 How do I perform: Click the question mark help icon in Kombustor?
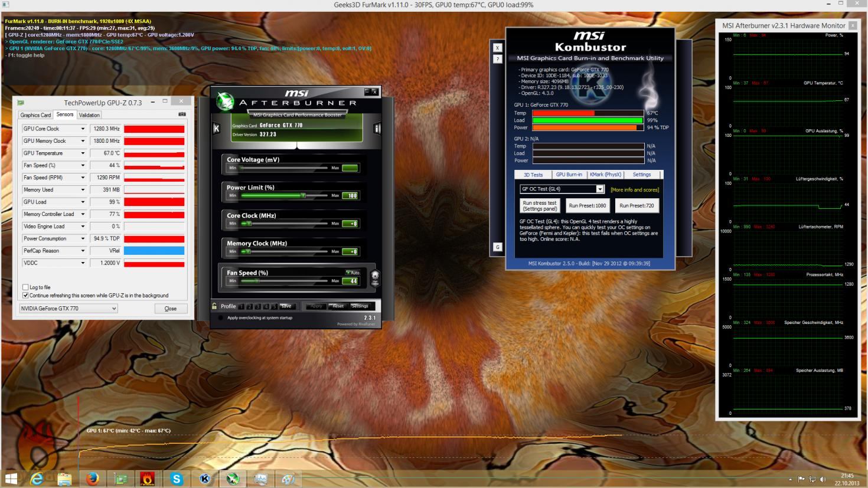(x=497, y=59)
